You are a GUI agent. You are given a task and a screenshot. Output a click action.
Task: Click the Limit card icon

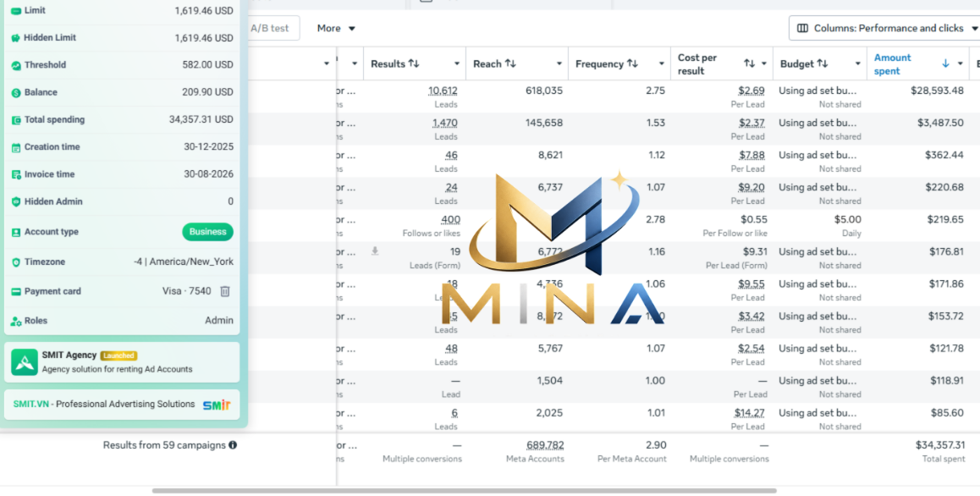point(16,11)
